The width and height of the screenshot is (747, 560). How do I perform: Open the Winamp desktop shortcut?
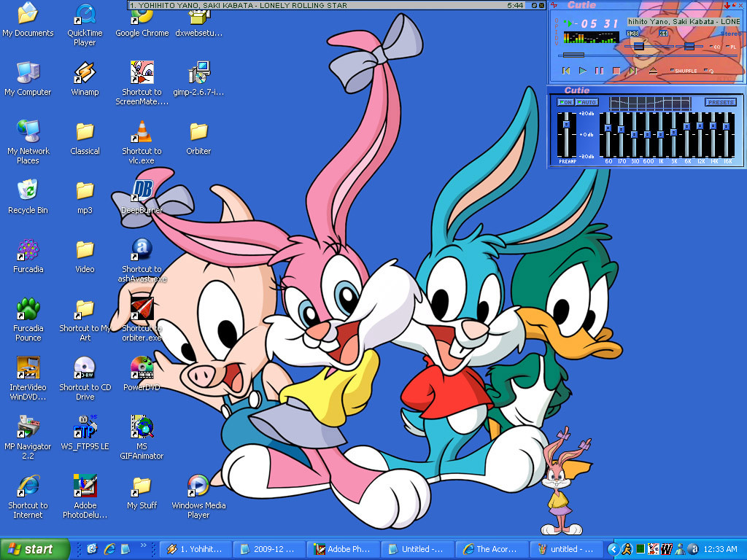point(85,79)
